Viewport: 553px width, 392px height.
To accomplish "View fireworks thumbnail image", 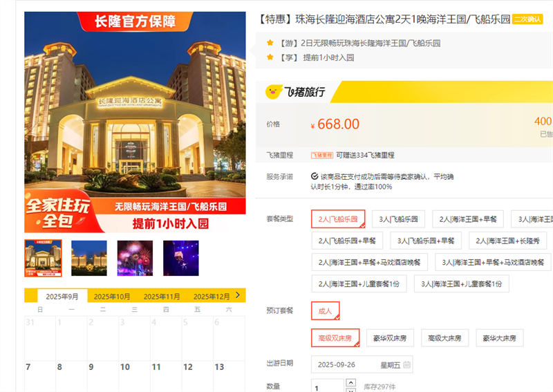I will (135, 258).
